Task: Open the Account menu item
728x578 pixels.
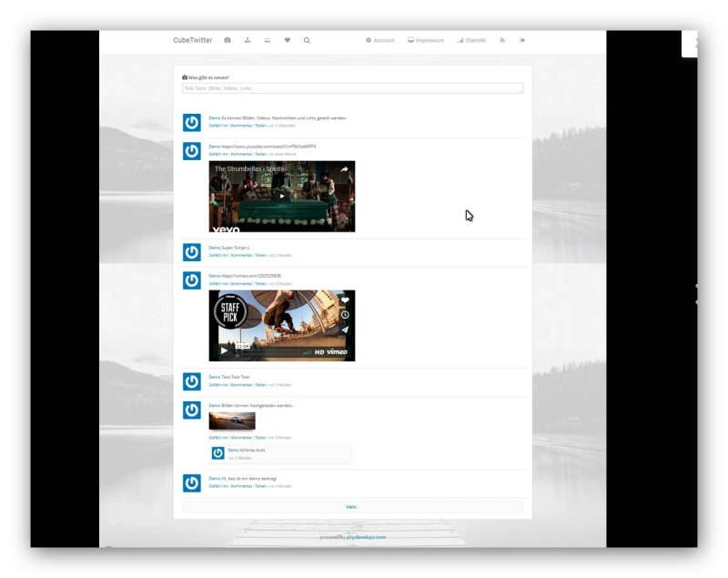Action: click(x=380, y=40)
